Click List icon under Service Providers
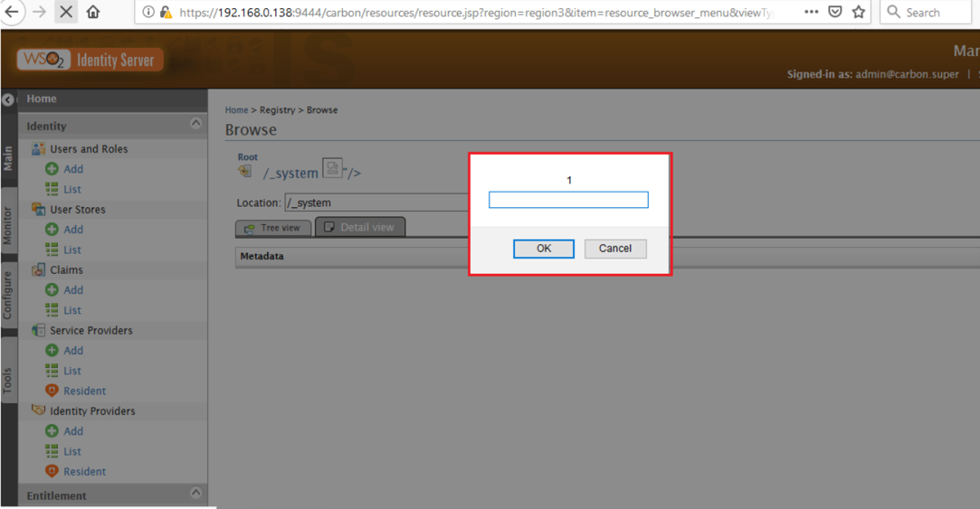 point(52,371)
